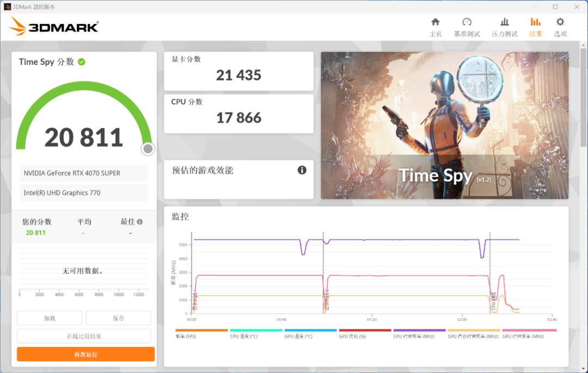The image size is (588, 373).
Task: Toggle the GPU 时钟频率 (MHz) legend swatch
Action: tap(530, 331)
